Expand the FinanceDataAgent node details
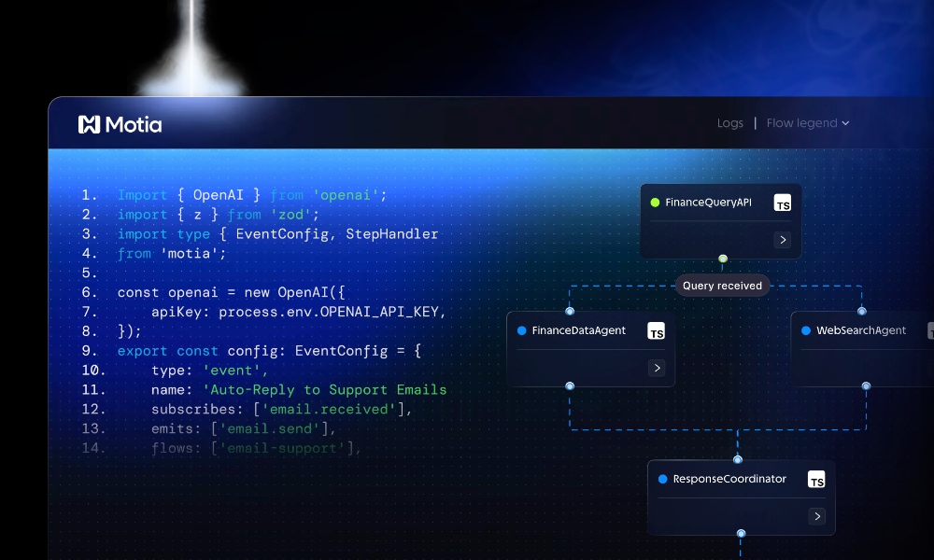Screen dimensions: 934x560 (x=657, y=367)
